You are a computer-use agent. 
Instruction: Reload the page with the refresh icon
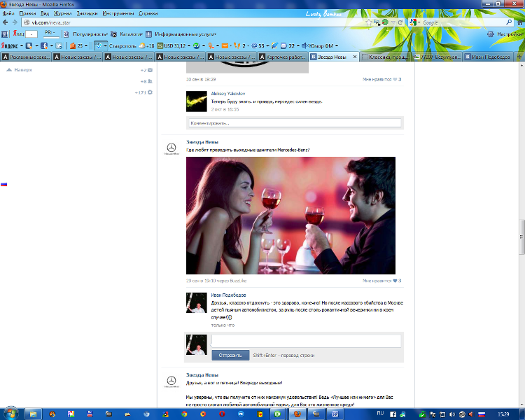click(400, 22)
